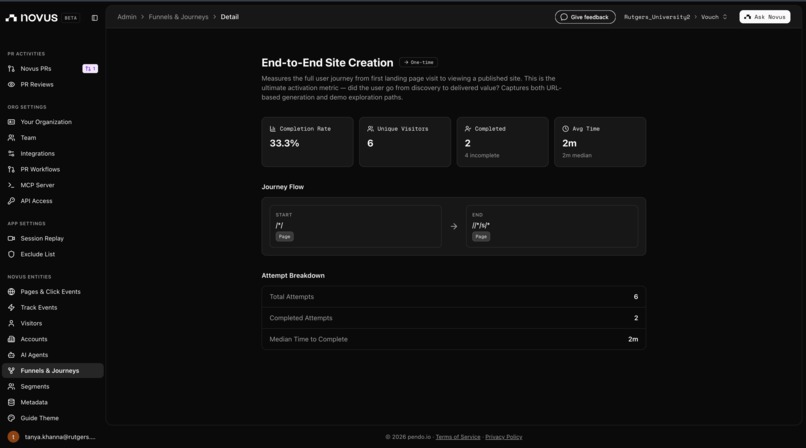Viewport: 806px width, 448px height.
Task: Click the 33.3% completion rate value
Action: pos(284,143)
